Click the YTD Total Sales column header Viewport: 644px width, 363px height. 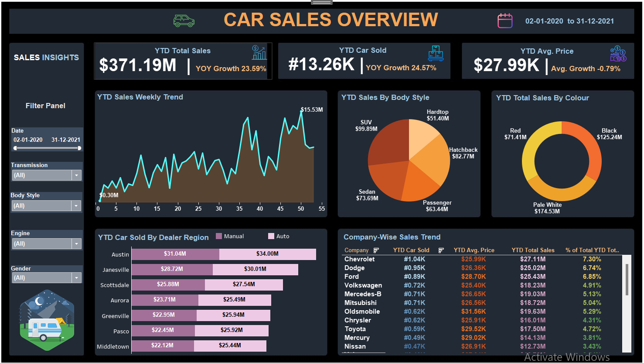pos(533,250)
